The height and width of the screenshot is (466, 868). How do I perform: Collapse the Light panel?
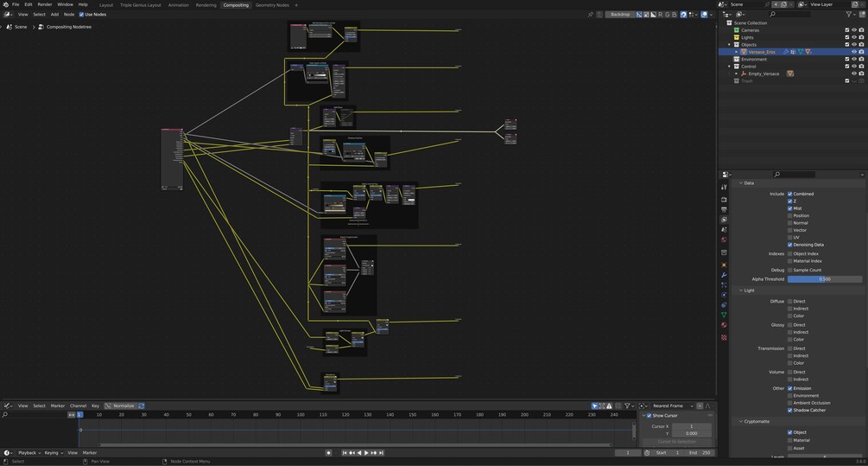click(741, 290)
